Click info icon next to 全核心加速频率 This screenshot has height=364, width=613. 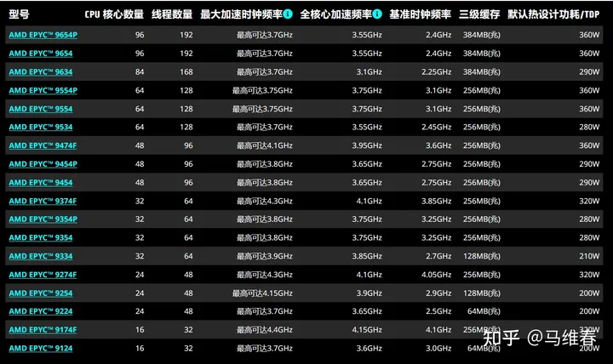pos(377,14)
